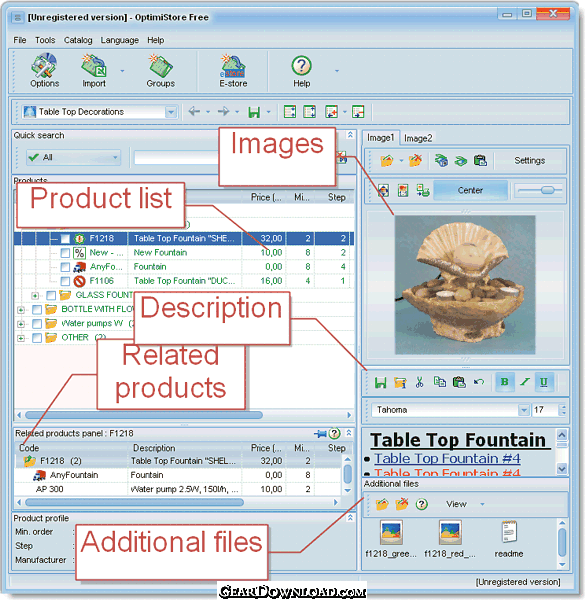The height and width of the screenshot is (600, 585).
Task: Click the Import toolbar icon
Action: pyautogui.click(x=94, y=71)
